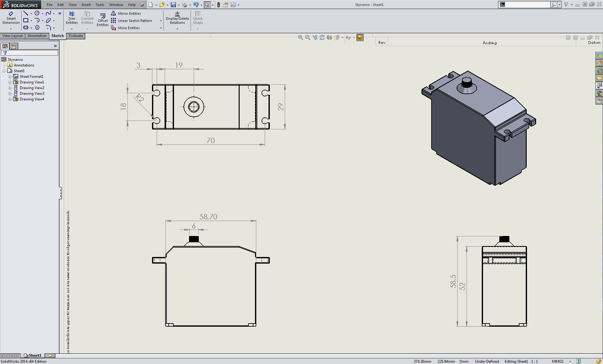Viewport: 603px width, 364px height.
Task: Click Move Entities
Action: 125,28
